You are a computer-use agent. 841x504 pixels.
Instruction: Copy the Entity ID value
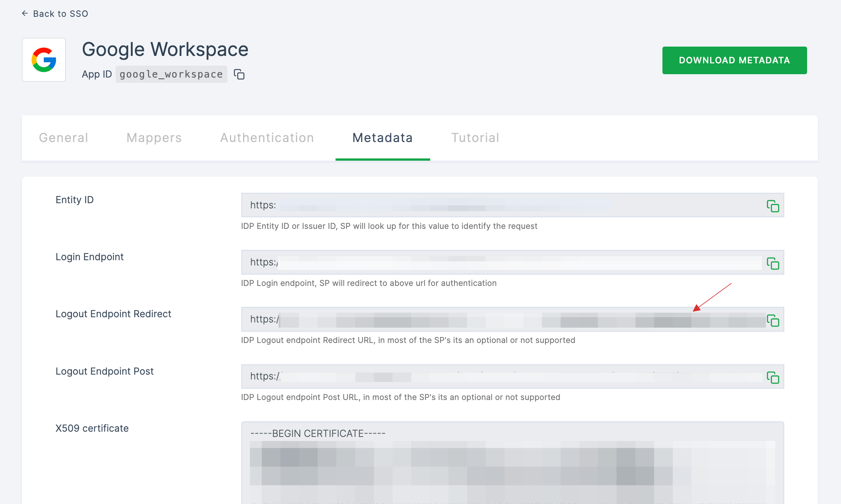pos(773,206)
